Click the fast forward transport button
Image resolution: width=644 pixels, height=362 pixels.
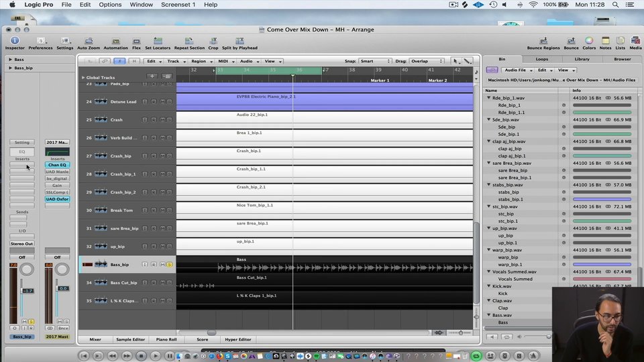pyautogui.click(x=127, y=356)
